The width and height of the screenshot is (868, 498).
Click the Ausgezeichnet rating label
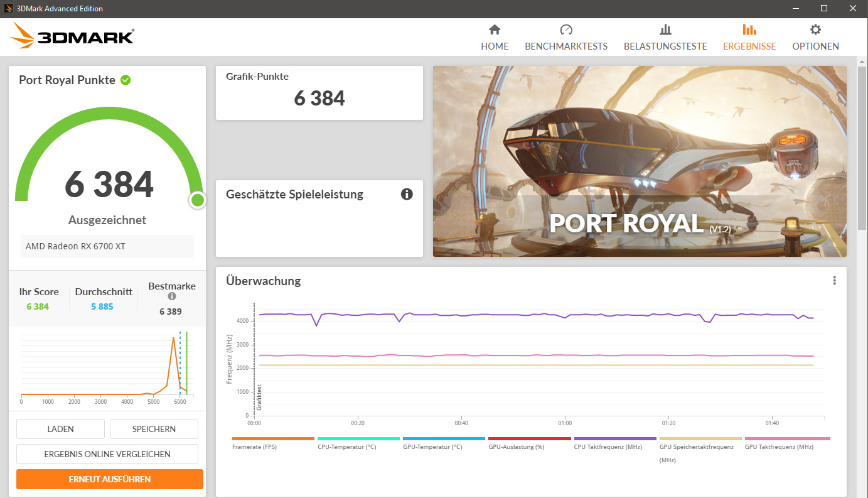point(107,220)
